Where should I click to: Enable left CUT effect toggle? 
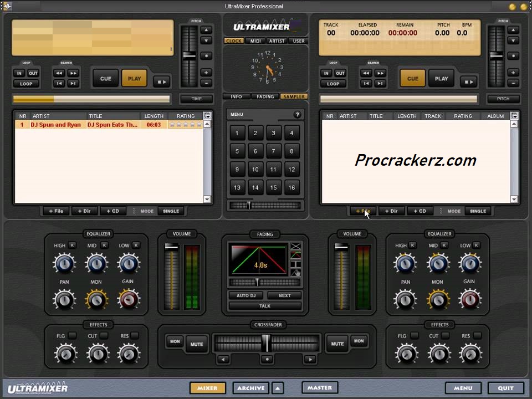(x=104, y=335)
